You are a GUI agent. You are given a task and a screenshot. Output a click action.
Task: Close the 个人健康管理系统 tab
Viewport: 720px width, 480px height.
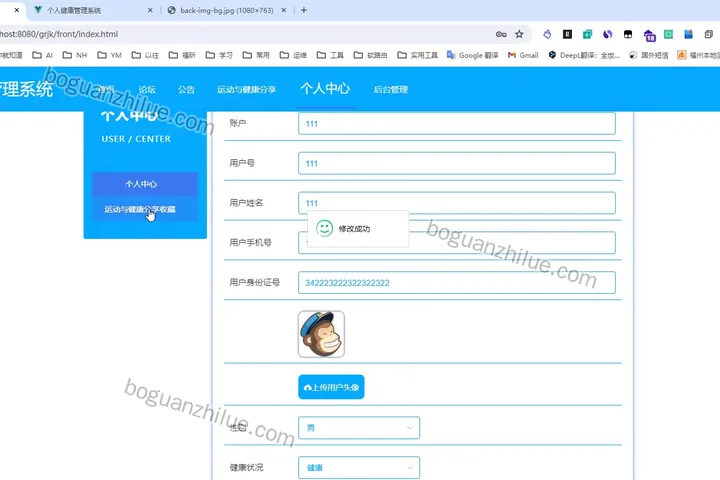(150, 10)
